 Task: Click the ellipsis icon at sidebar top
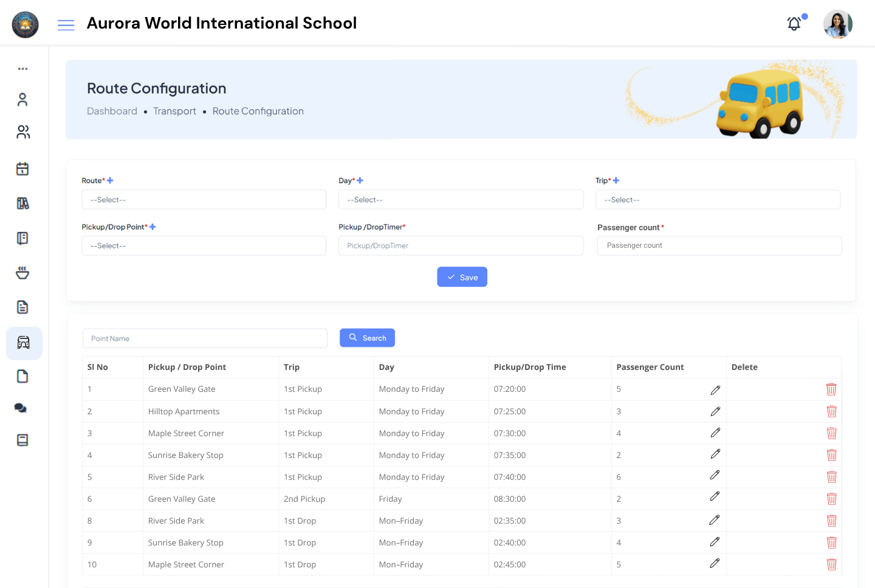tap(22, 68)
